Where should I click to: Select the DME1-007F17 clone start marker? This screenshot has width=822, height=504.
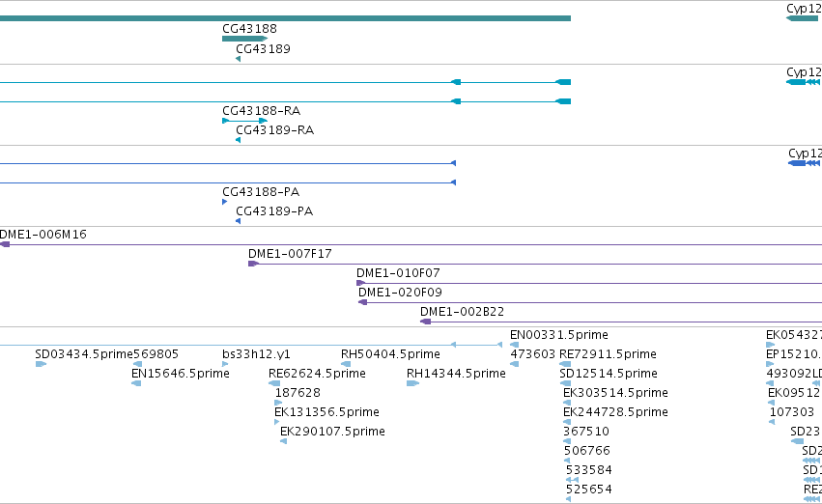click(x=254, y=264)
